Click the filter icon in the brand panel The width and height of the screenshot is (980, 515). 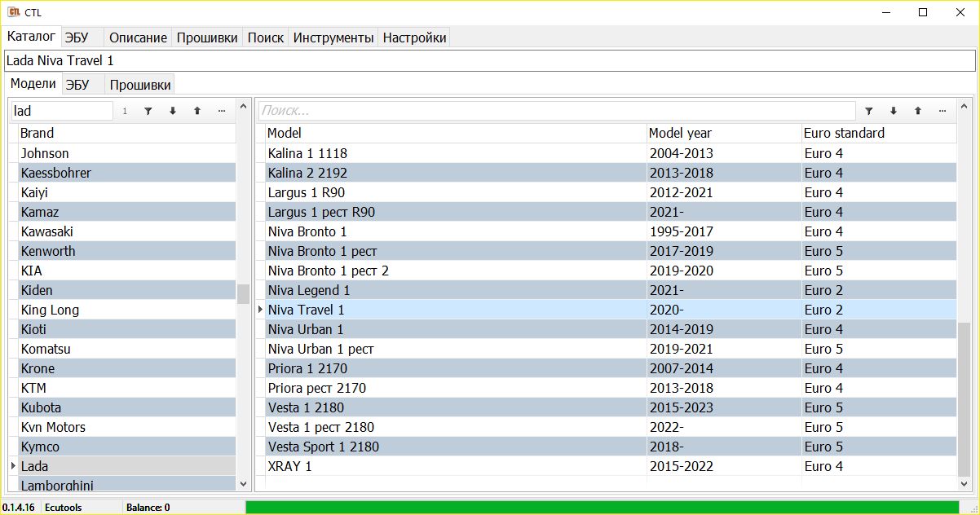point(148,111)
